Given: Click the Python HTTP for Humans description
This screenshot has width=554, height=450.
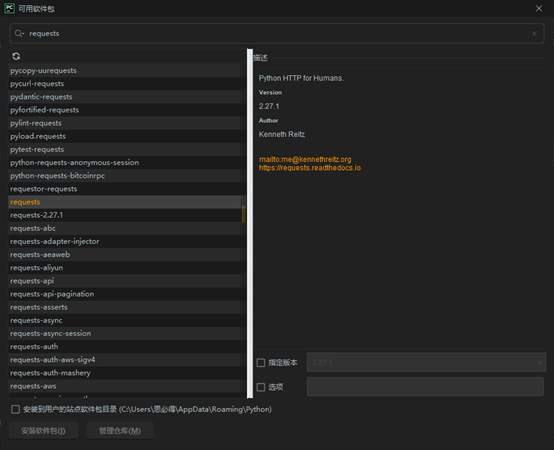Looking at the screenshot, I should click(301, 78).
